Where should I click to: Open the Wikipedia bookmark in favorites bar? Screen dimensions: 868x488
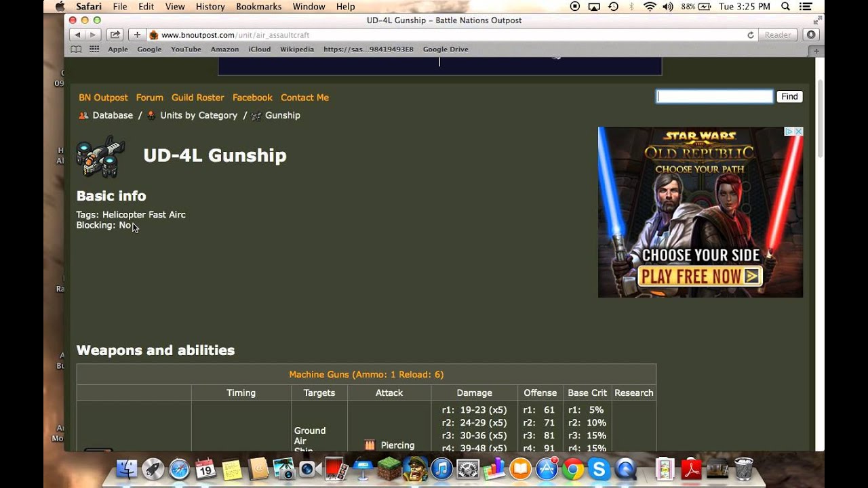click(297, 49)
